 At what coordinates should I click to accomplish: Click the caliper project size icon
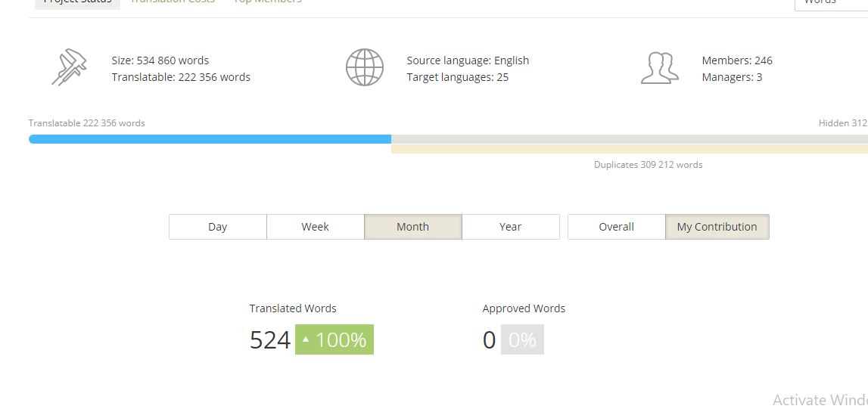[x=69, y=67]
